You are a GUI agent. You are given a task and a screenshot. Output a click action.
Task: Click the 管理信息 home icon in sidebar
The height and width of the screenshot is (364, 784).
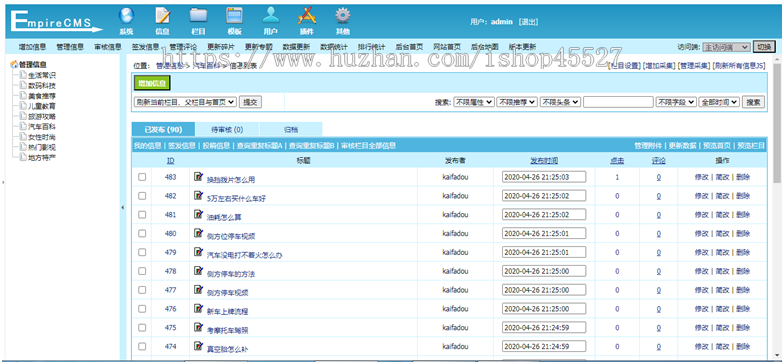(x=14, y=64)
